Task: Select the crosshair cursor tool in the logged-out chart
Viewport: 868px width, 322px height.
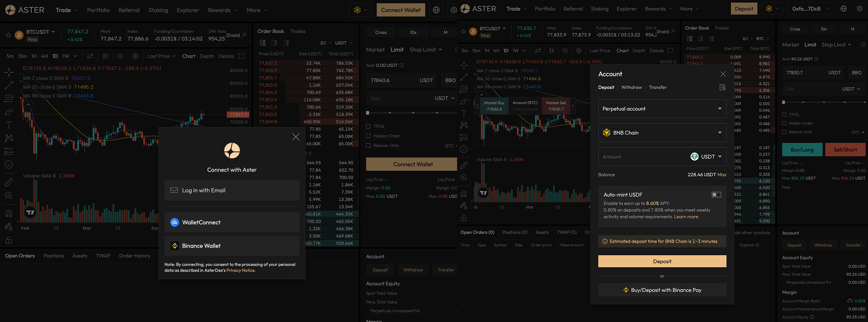Action: tap(9, 72)
